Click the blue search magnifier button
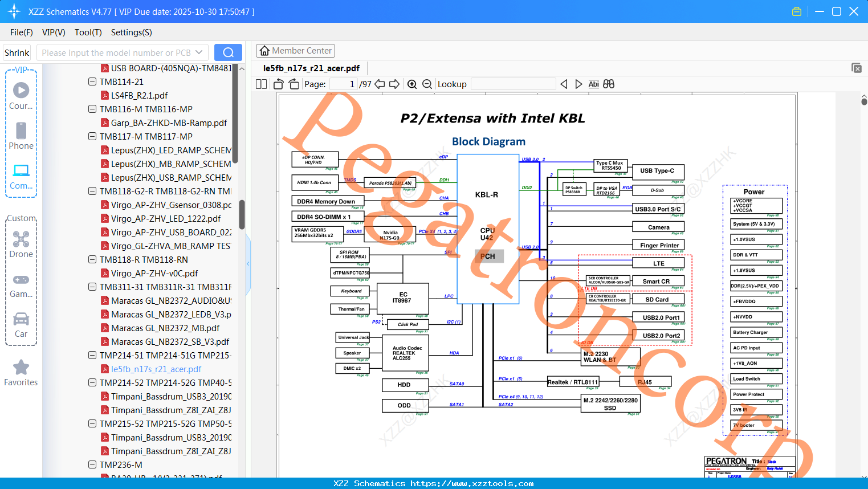This screenshot has height=489, width=868. (x=228, y=52)
